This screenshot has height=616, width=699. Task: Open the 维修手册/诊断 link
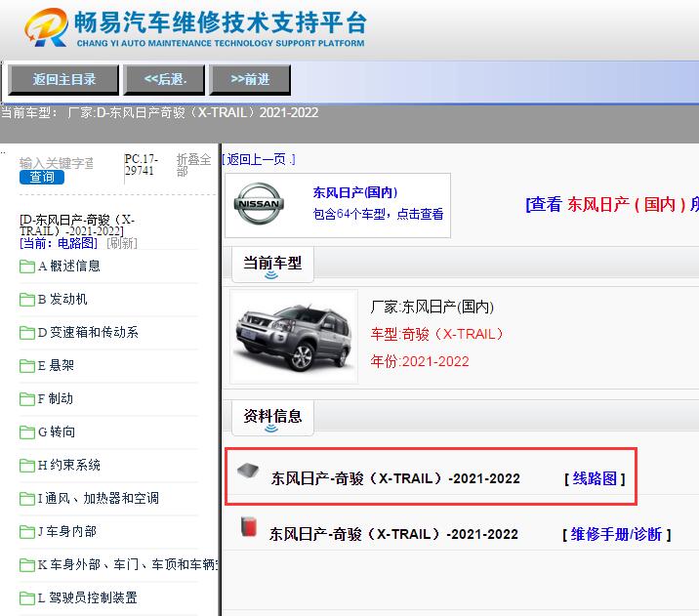click(617, 534)
